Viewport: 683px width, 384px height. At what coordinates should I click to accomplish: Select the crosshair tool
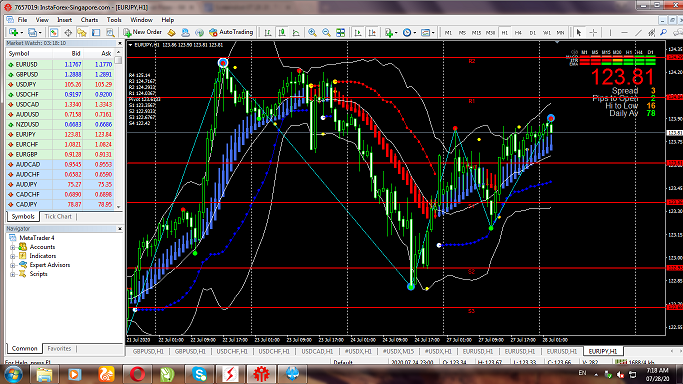click(593, 33)
